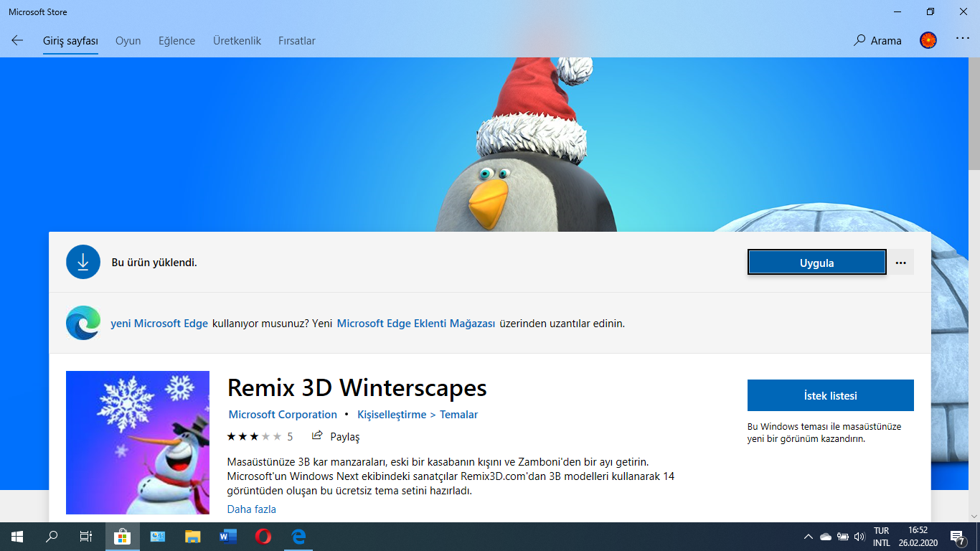Click the OneDrive cloud tray icon
Image resolution: width=980 pixels, height=551 pixels.
click(x=825, y=537)
